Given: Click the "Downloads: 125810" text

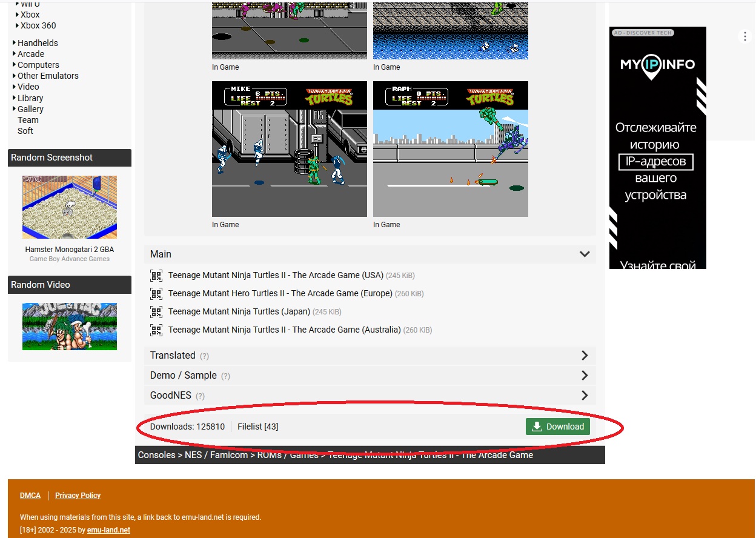Looking at the screenshot, I should (x=188, y=427).
